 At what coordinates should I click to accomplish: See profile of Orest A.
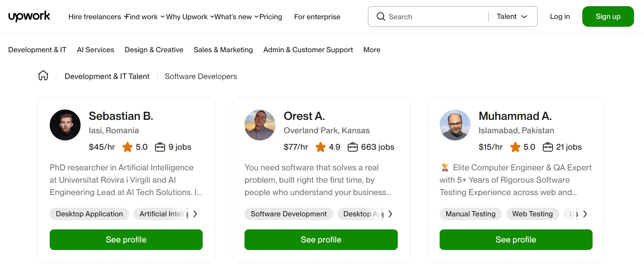(321, 240)
